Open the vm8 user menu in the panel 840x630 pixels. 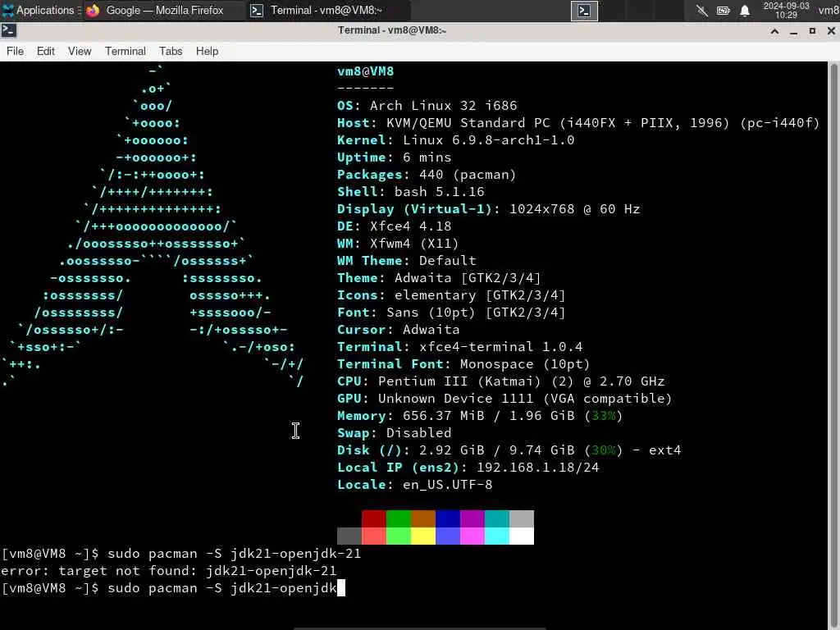coord(829,10)
